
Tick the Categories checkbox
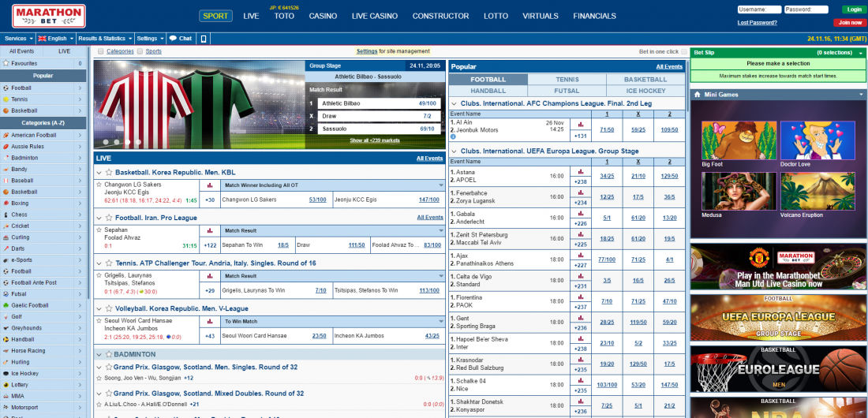coord(101,51)
